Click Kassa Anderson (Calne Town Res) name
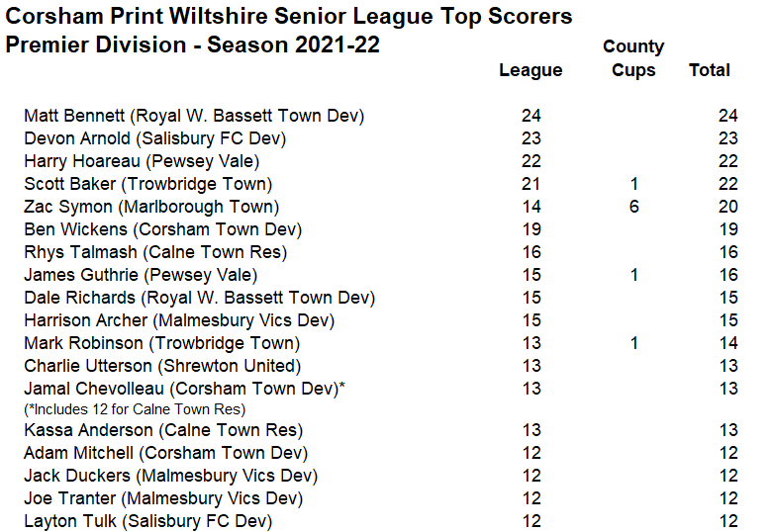The height and width of the screenshot is (532, 772). point(163,430)
